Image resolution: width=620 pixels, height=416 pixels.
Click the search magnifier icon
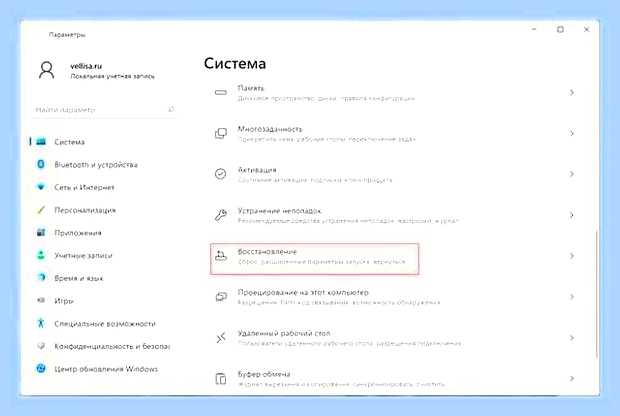(171, 109)
